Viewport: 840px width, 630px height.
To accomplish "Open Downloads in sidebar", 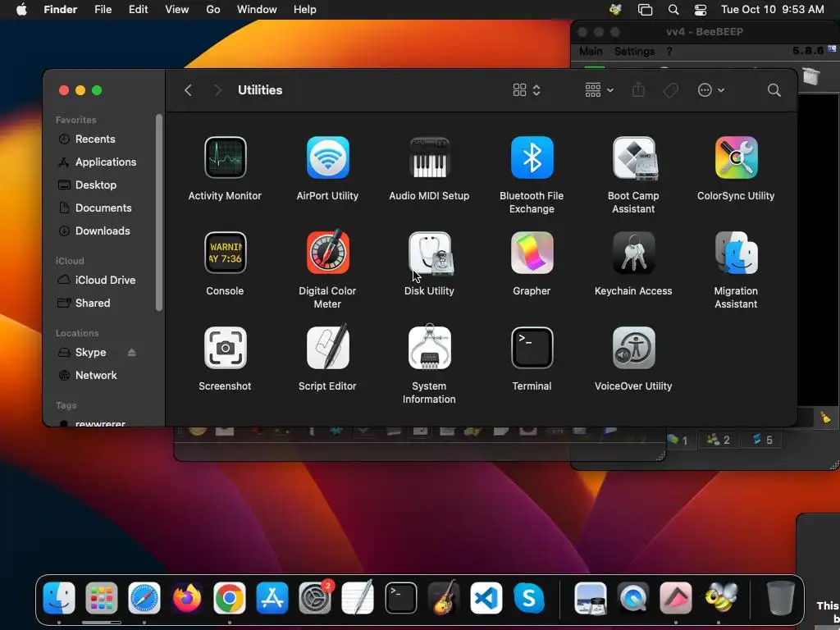I will (104, 231).
